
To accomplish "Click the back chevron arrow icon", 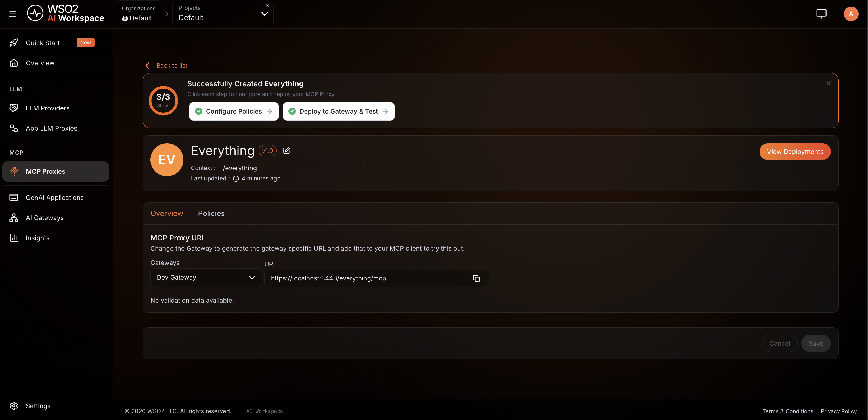I will [x=147, y=66].
